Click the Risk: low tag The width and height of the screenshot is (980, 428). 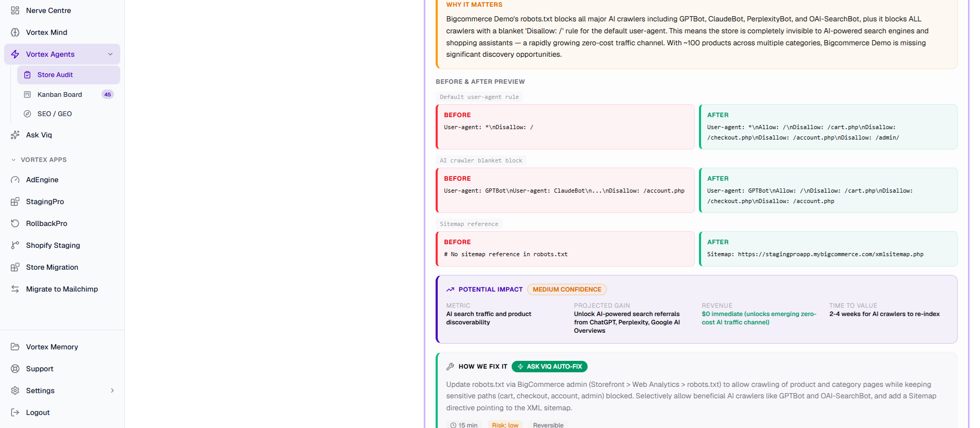click(x=505, y=425)
